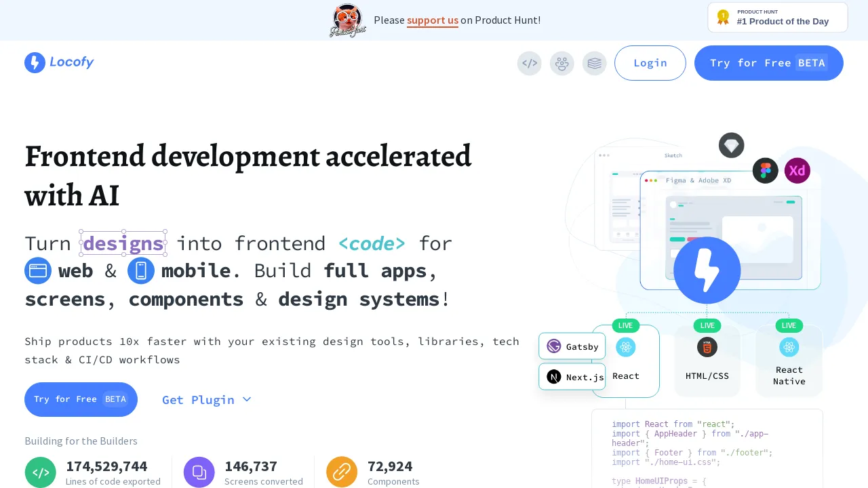Click Try for Free BETA in header
Image resolution: width=868 pixels, height=488 pixels.
(769, 63)
